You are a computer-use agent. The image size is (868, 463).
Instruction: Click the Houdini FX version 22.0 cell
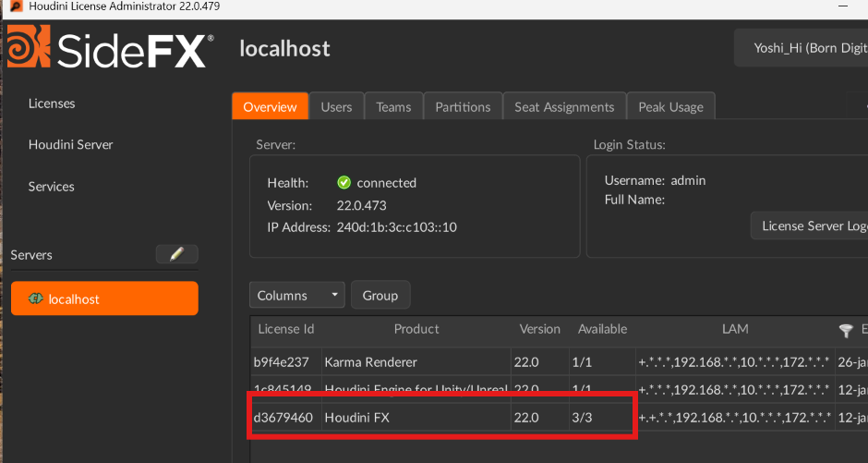coord(540,417)
